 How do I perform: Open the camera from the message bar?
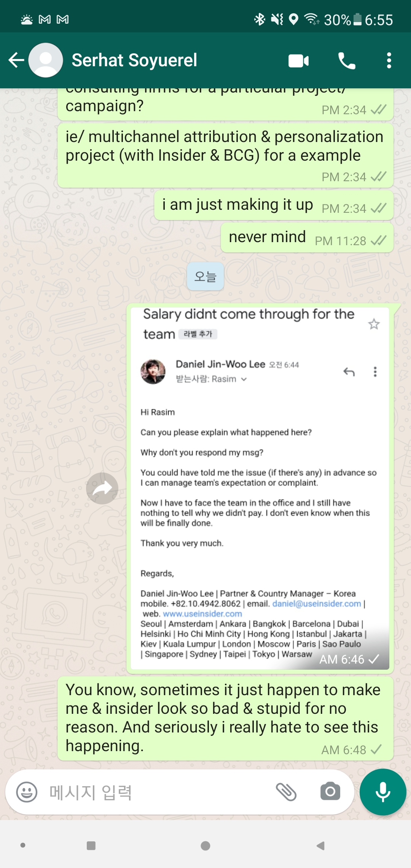point(330,791)
